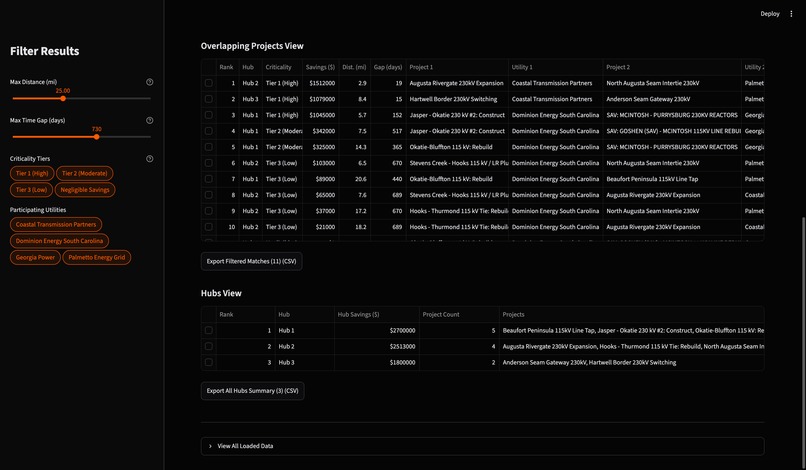Adjust the Max Time Gap slider handle
This screenshot has width=806, height=470.
point(96,137)
